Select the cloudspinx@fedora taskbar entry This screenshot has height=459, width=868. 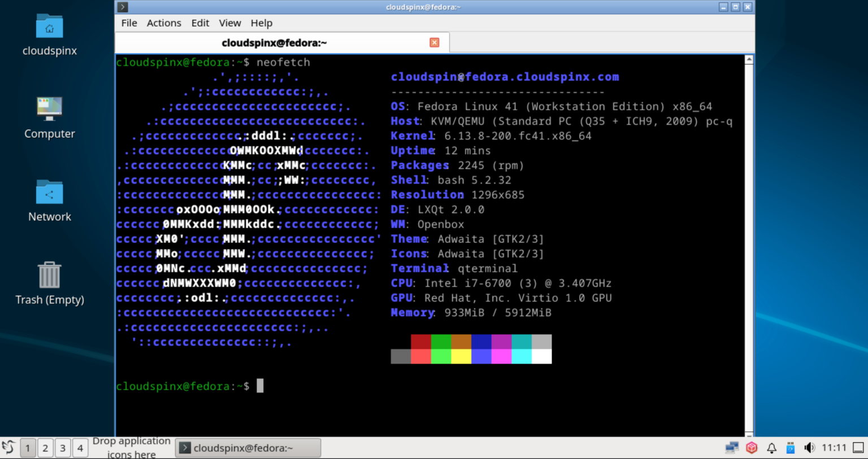[x=248, y=448]
